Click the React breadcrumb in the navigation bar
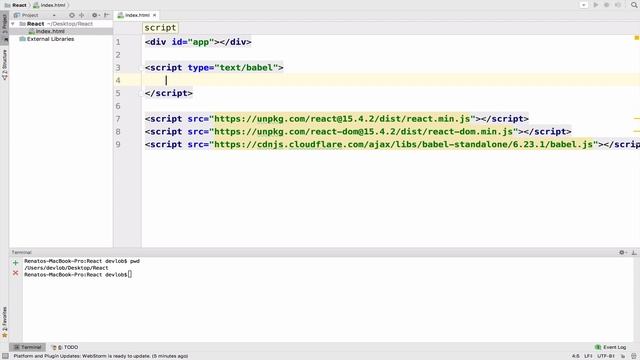 click(x=16, y=5)
